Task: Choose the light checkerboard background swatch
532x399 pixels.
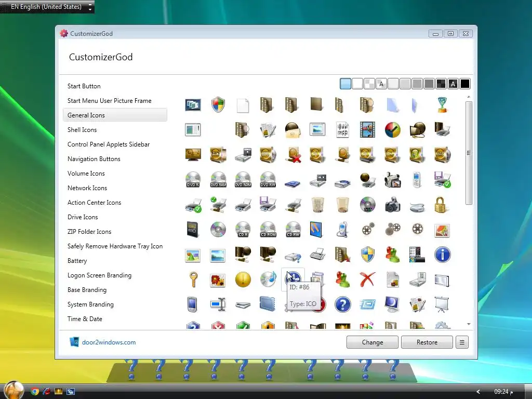Action: 369,84
